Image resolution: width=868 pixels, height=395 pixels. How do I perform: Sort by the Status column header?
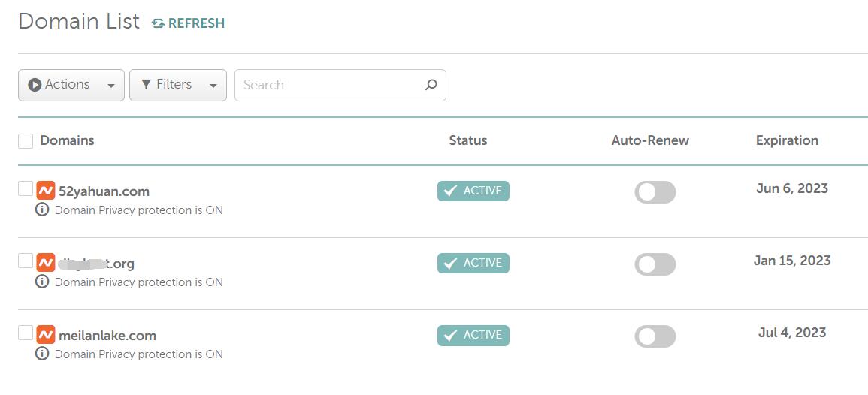point(467,140)
